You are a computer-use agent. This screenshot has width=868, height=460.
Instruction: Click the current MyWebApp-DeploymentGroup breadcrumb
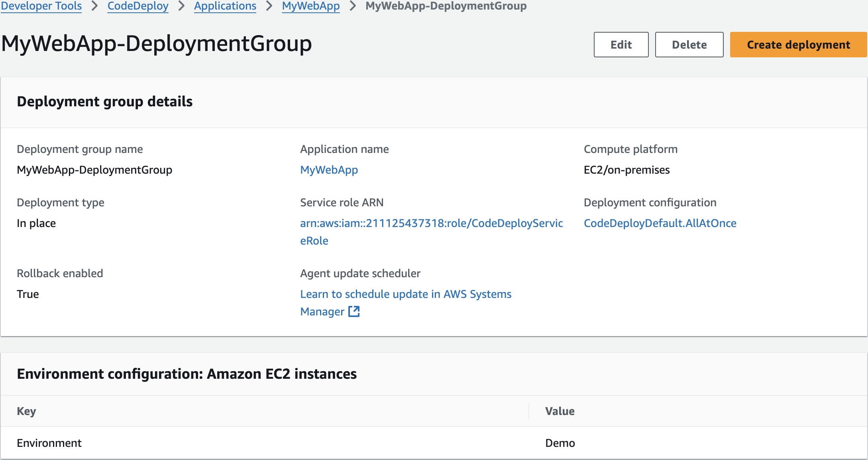tap(446, 6)
